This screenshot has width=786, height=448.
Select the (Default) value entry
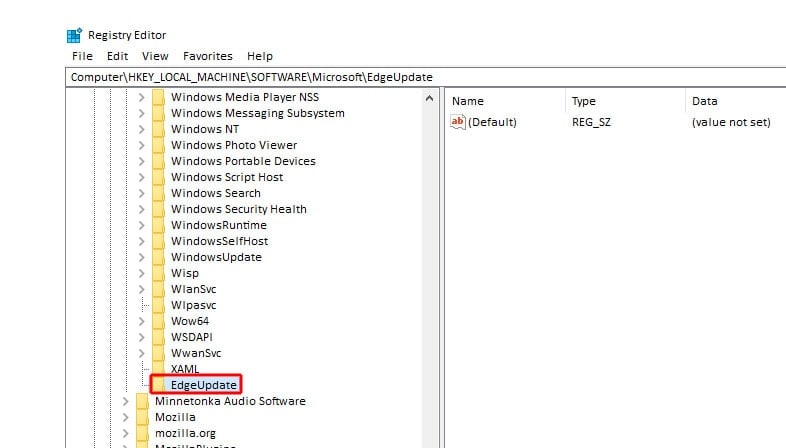[492, 122]
